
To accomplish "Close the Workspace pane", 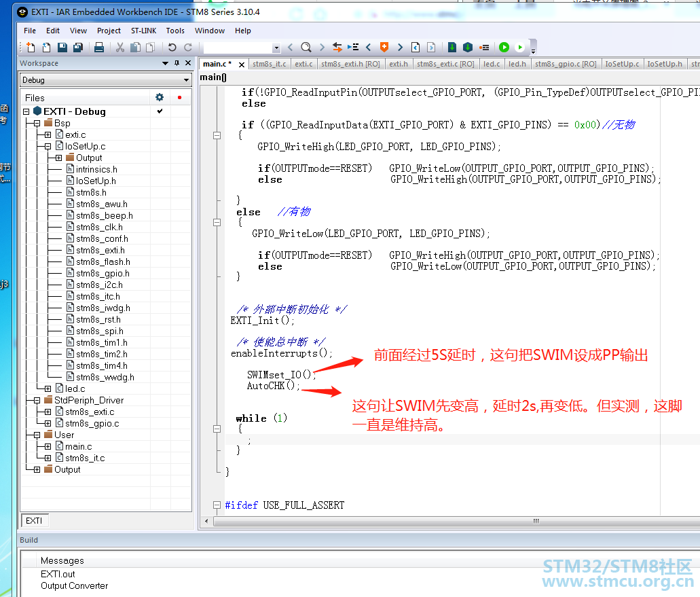I will pyautogui.click(x=188, y=63).
